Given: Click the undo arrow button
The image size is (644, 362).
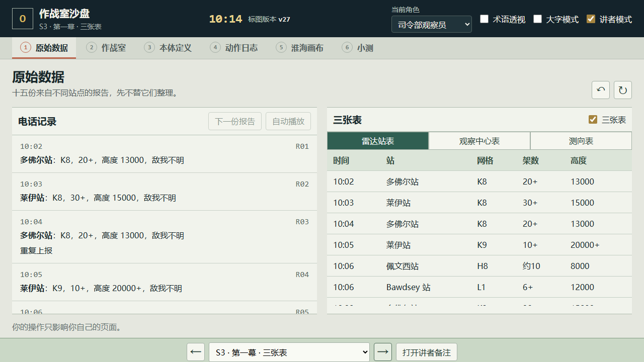Looking at the screenshot, I should (x=601, y=90).
